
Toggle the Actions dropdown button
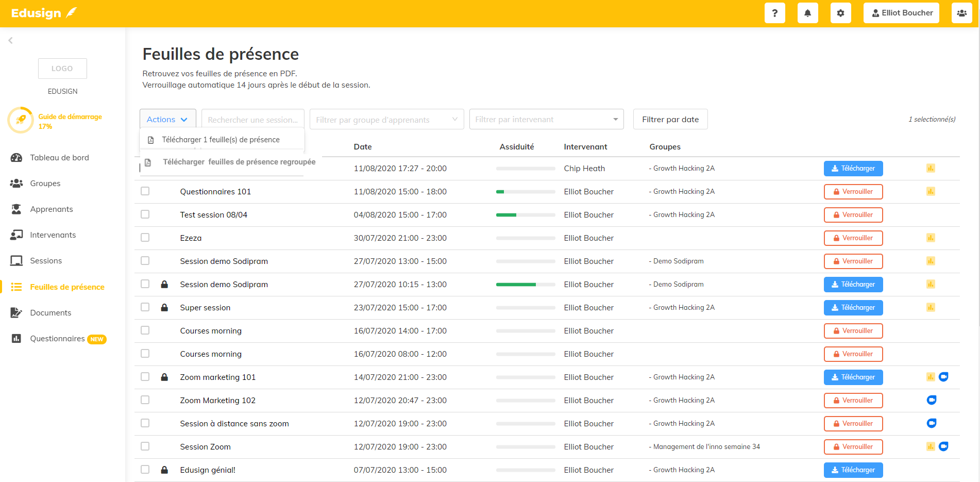(x=167, y=119)
